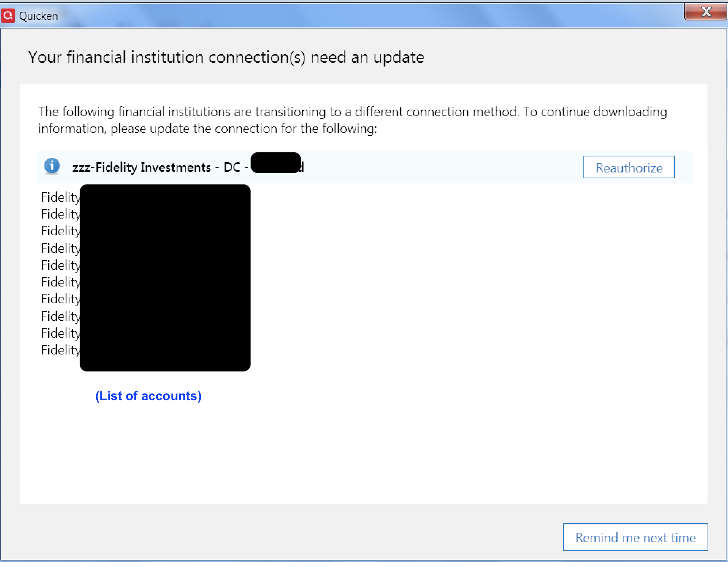
Task: Click the blue info icon beside Fidelity Investments
Action: [x=52, y=166]
